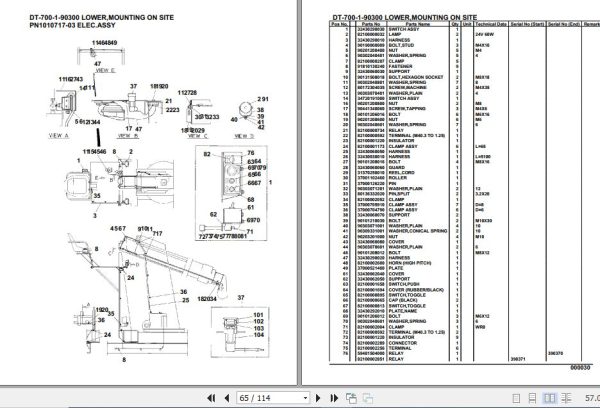Enable scrolling (continuous) page view
Image resolution: width=600 pixels, height=408 pixels.
click(x=532, y=398)
